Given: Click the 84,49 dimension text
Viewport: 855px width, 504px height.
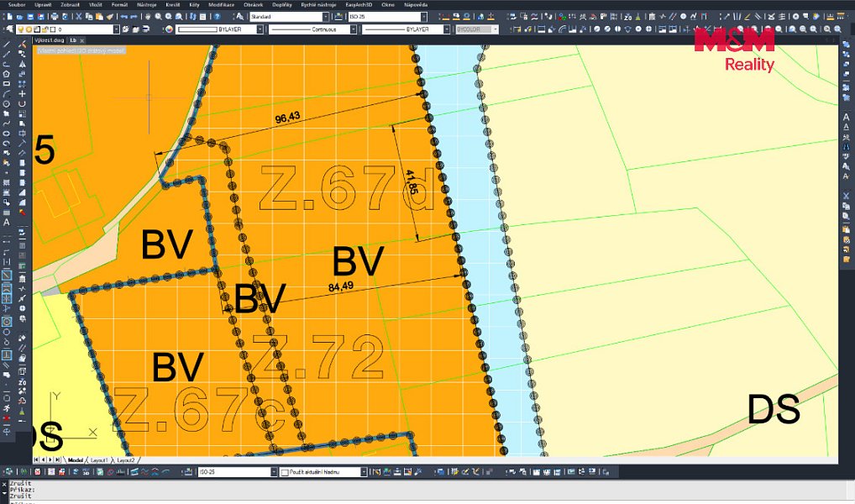Looking at the screenshot, I should [x=341, y=286].
